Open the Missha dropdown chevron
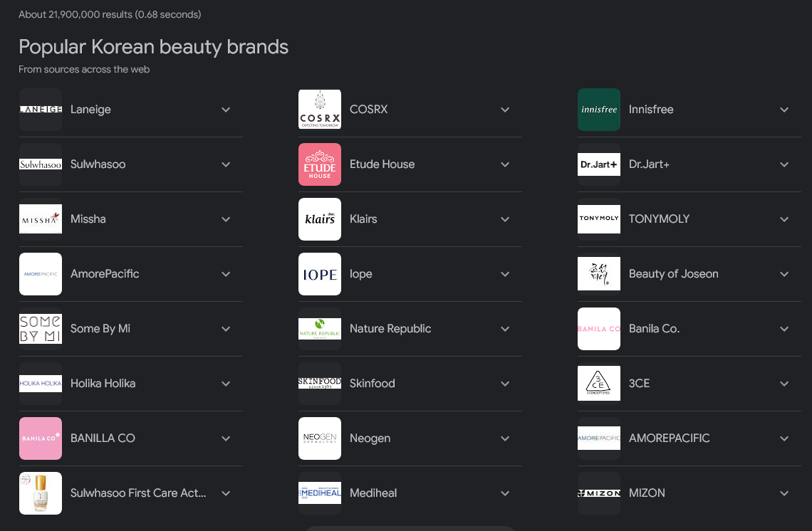Image resolution: width=812 pixels, height=531 pixels. coord(226,219)
